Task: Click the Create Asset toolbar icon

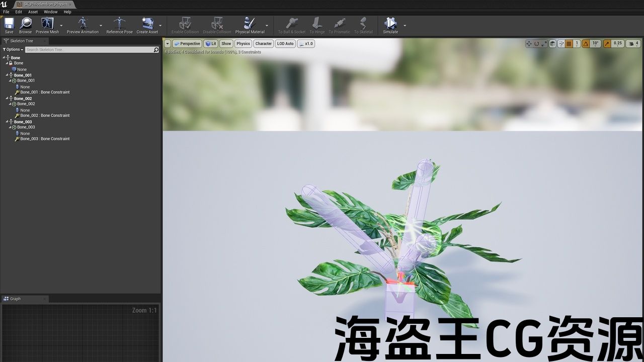Action: 147,24
